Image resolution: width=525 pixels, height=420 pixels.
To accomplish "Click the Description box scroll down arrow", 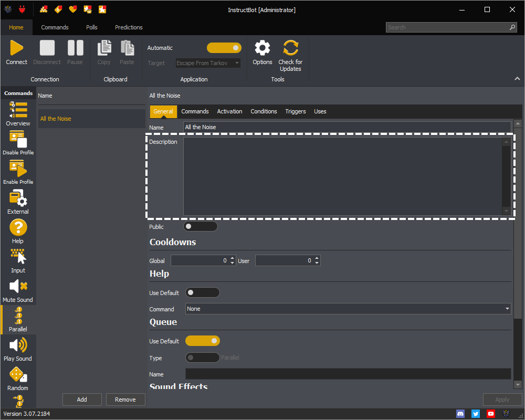I will pos(506,211).
